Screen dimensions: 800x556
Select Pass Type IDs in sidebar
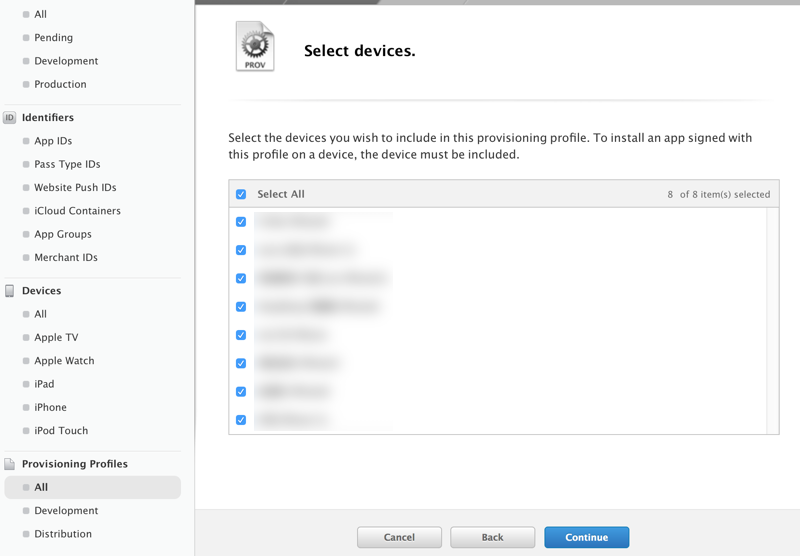point(67,164)
